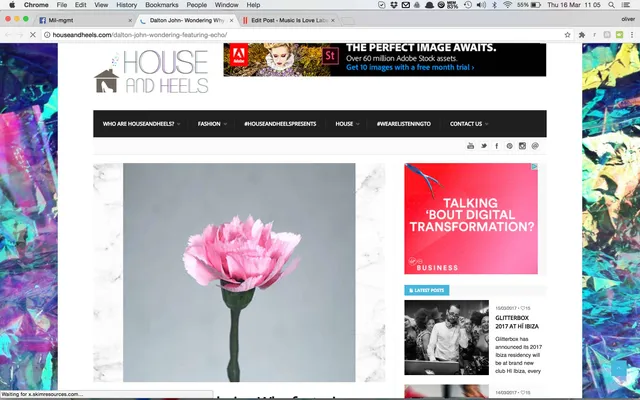Click the Glitterbox post DJ thumbnail

tap(447, 338)
